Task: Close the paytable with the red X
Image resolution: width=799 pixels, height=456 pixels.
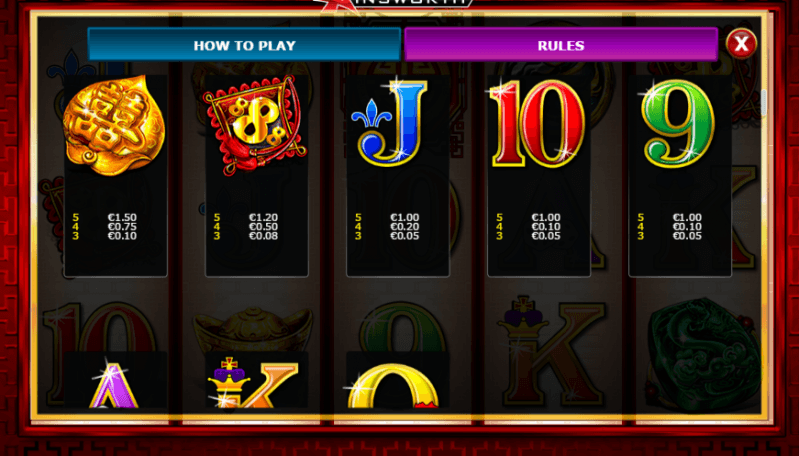Action: [741, 44]
